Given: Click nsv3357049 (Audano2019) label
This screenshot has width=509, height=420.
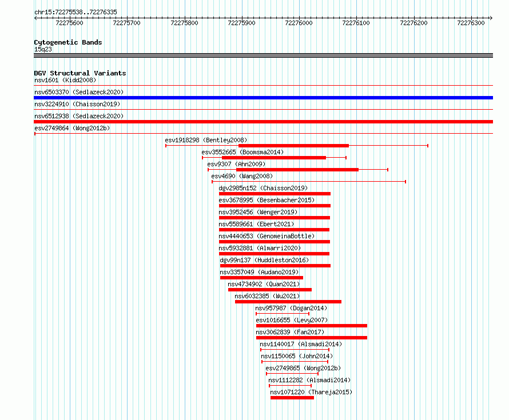Looking at the screenshot, I should pyautogui.click(x=259, y=272).
